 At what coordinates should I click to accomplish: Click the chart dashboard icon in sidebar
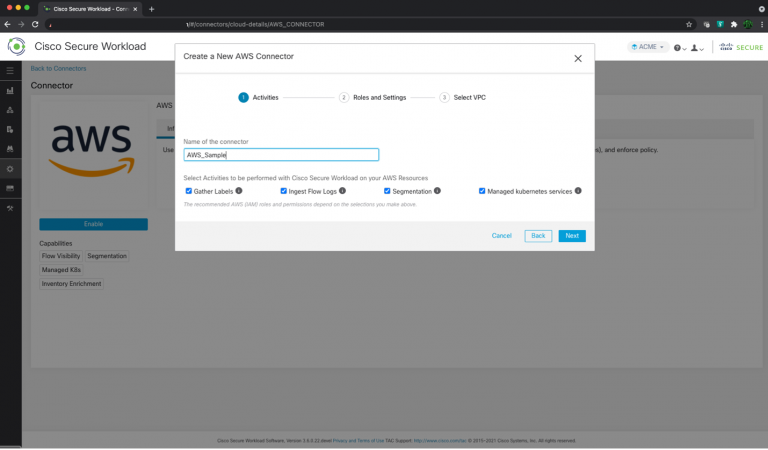[x=10, y=91]
